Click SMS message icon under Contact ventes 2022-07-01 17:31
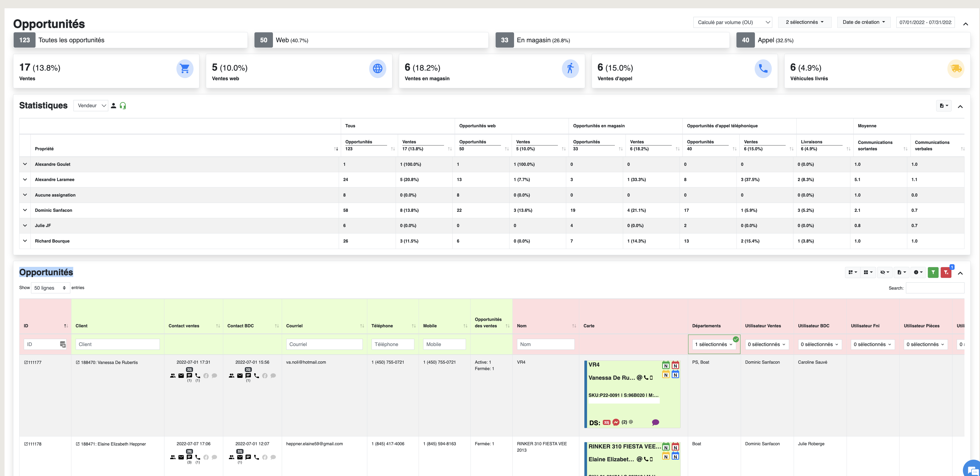 pyautogui.click(x=190, y=375)
